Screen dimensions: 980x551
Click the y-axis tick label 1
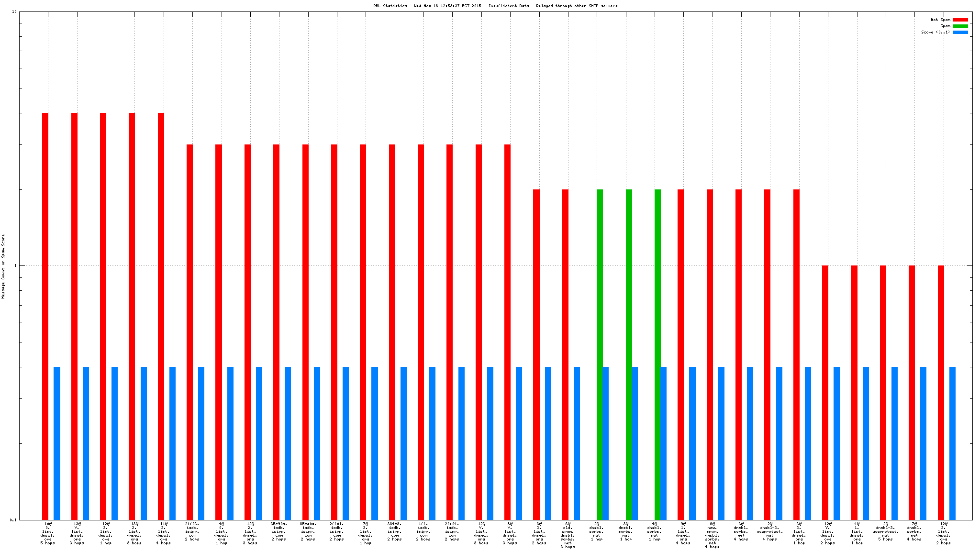15,266
